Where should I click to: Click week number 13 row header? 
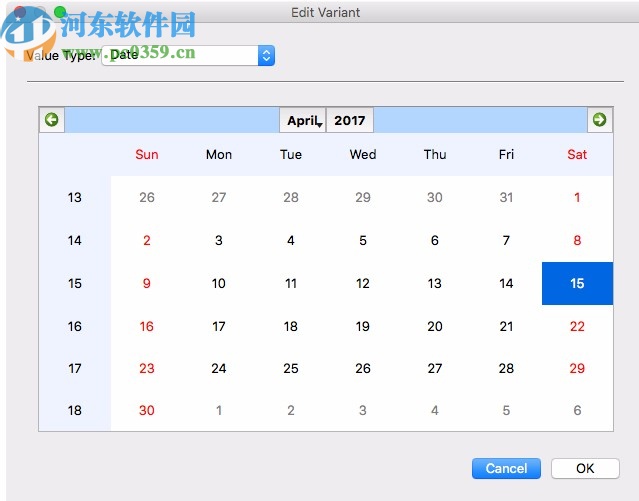75,197
